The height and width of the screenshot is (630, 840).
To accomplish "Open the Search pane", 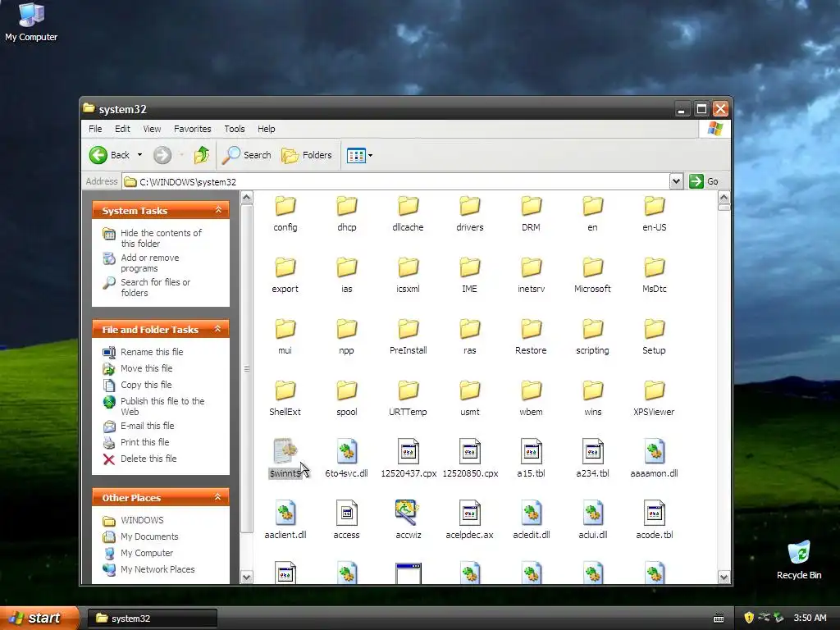I will 247,155.
